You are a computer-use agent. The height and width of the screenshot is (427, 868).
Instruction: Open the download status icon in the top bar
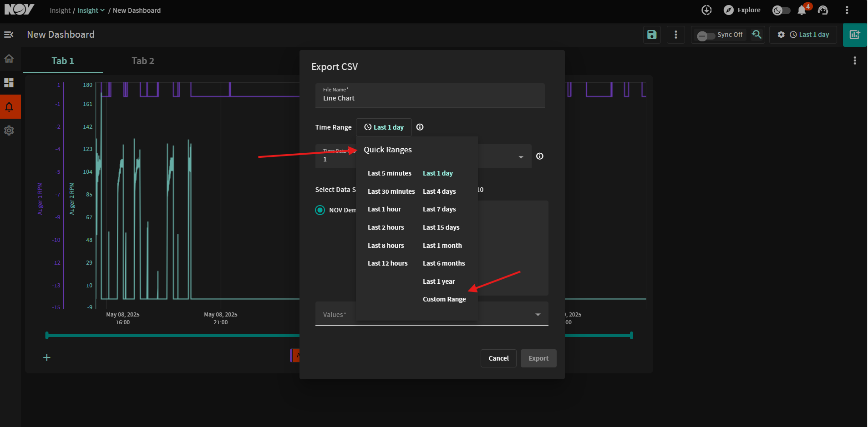[x=706, y=10]
